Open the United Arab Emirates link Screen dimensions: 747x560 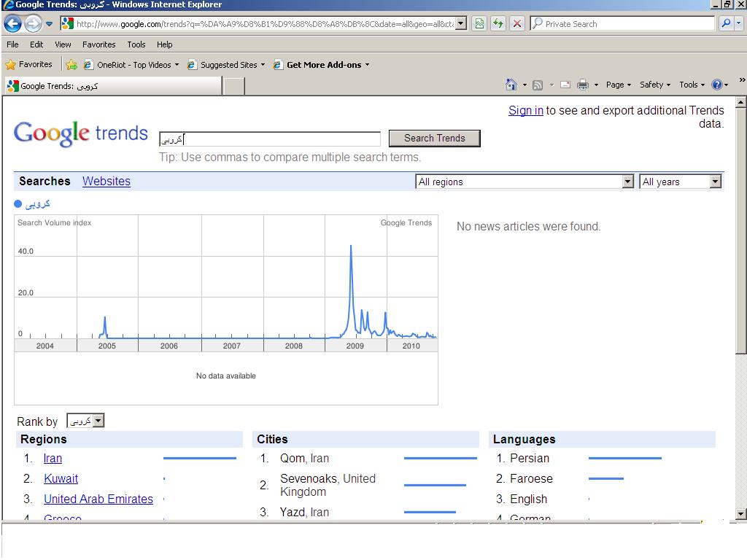click(98, 499)
